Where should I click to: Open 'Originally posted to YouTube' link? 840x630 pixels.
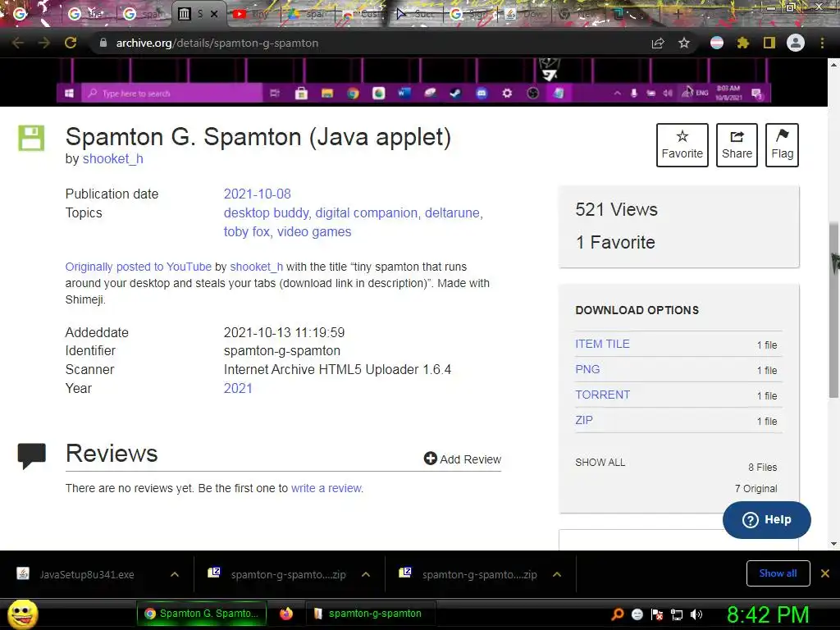138,267
